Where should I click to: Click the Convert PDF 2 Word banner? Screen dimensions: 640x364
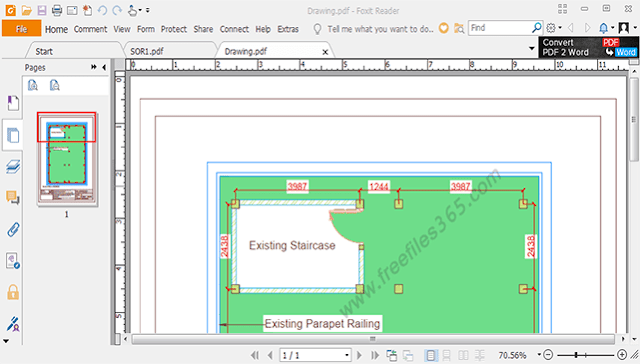[589, 47]
